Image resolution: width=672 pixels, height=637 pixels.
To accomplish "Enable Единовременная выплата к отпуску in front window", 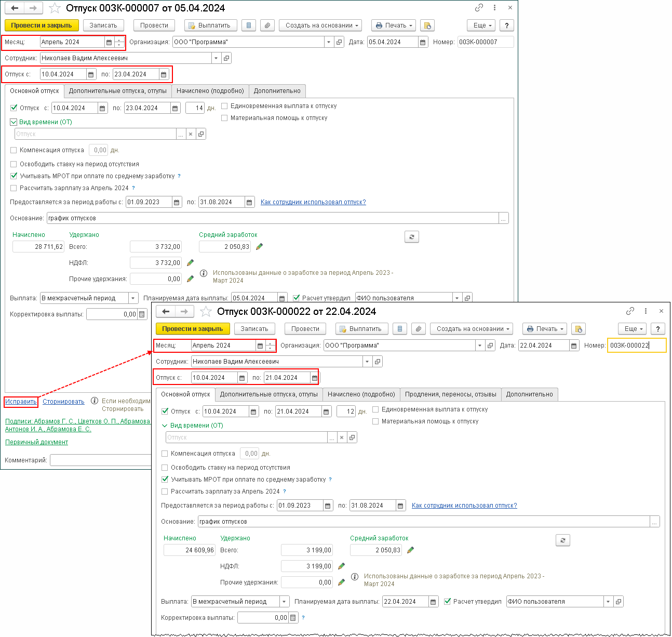I will tap(375, 409).
